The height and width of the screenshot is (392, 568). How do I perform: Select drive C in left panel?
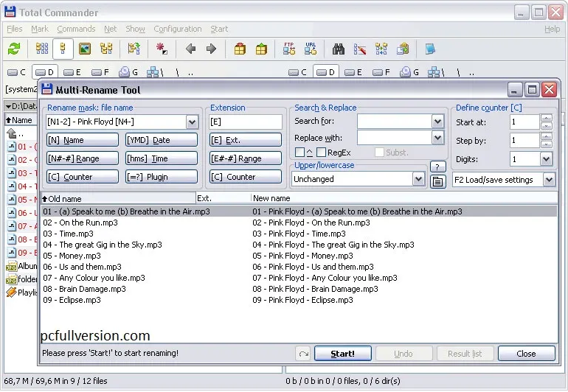(x=17, y=72)
